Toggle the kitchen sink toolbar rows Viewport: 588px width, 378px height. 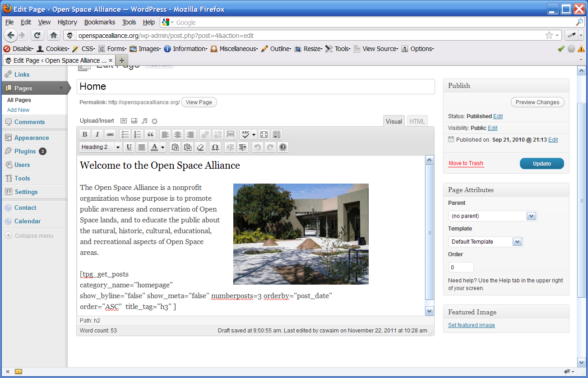277,134
